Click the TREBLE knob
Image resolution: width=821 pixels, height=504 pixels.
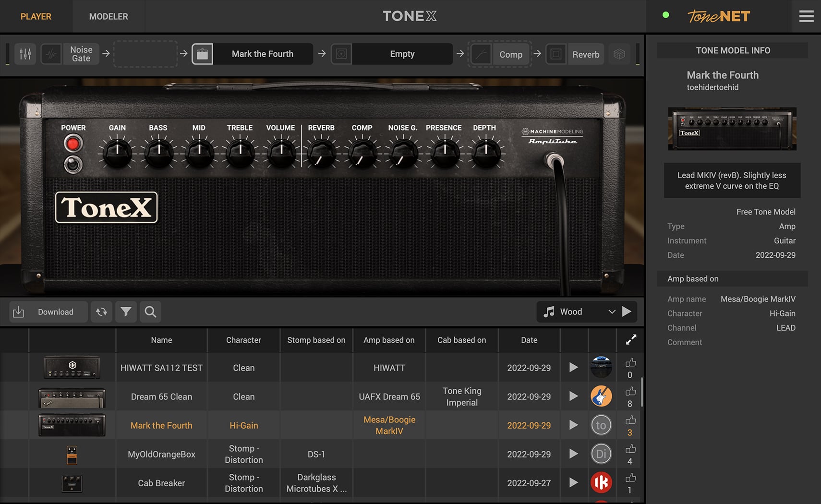[240, 153]
